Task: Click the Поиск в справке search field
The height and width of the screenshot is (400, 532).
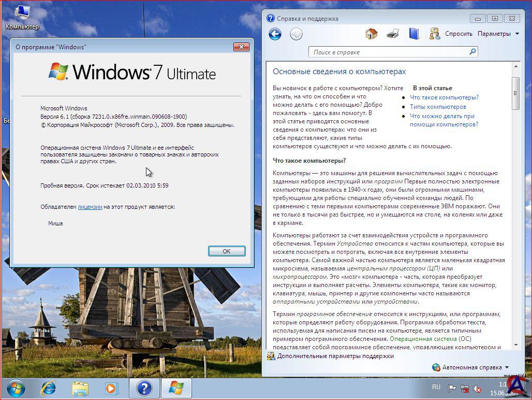Action: pyautogui.click(x=388, y=52)
